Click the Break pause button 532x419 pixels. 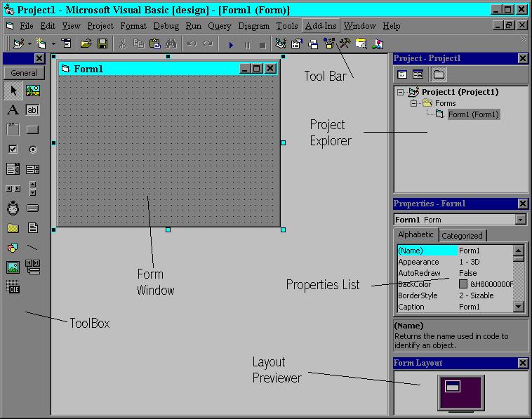tap(247, 45)
